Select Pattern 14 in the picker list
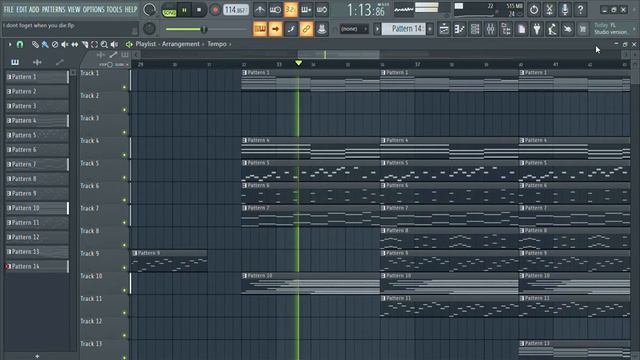 coord(37,266)
